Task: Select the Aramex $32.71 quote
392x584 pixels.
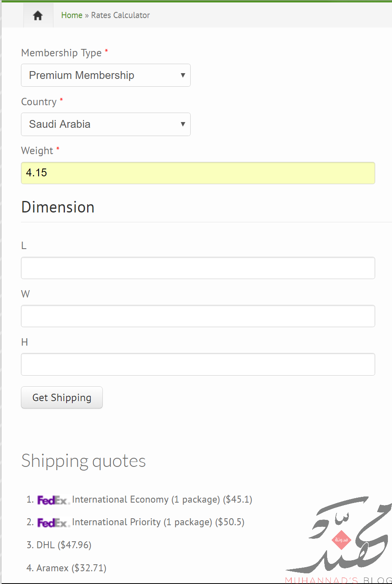Action: tap(71, 568)
